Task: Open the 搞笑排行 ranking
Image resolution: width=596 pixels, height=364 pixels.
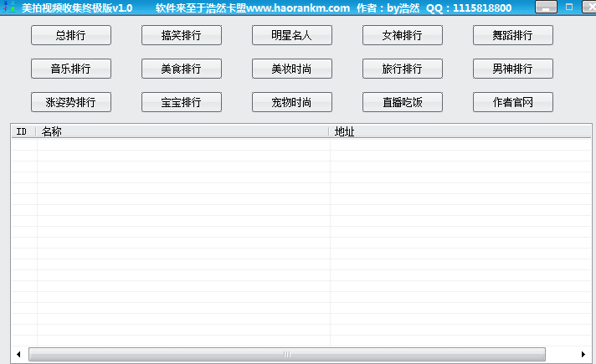Action: pos(182,35)
